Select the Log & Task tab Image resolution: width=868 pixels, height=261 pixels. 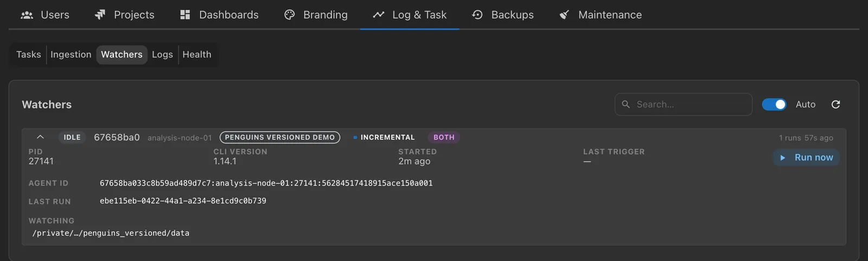click(410, 15)
